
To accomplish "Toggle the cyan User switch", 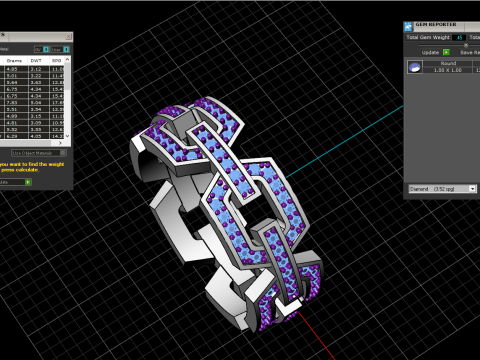I will point(66,49).
